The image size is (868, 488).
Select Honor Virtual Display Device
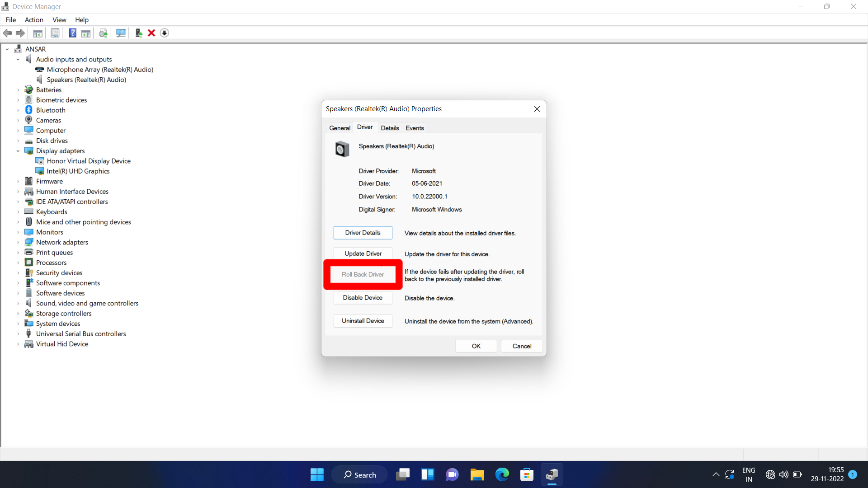(89, 161)
